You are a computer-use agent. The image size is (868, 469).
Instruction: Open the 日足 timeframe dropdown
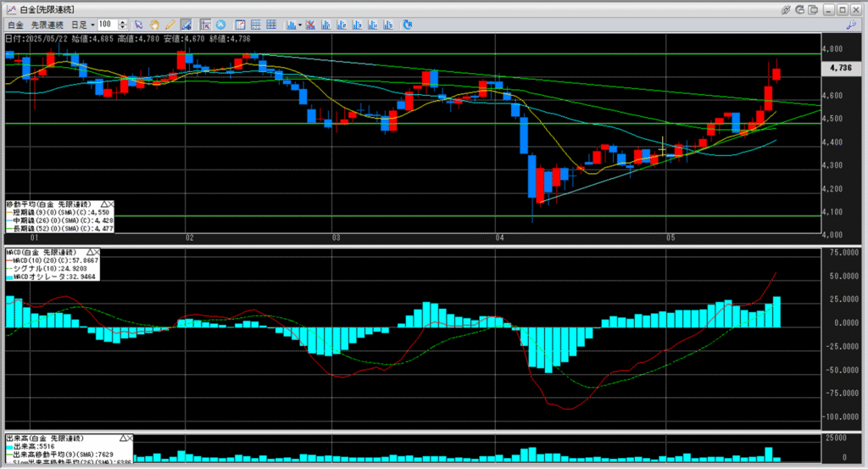point(92,25)
